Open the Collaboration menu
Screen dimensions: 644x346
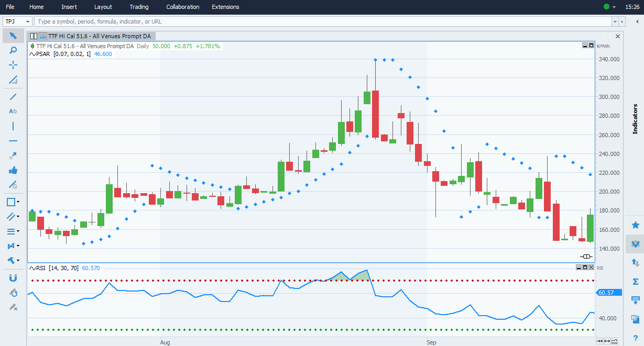(x=182, y=7)
